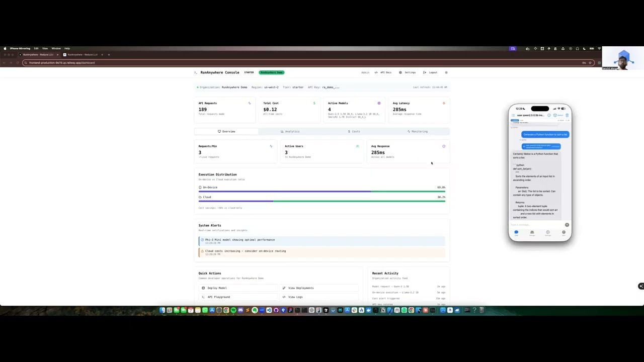644x362 pixels.
Task: Click the browser address bar URL
Action: point(62,63)
